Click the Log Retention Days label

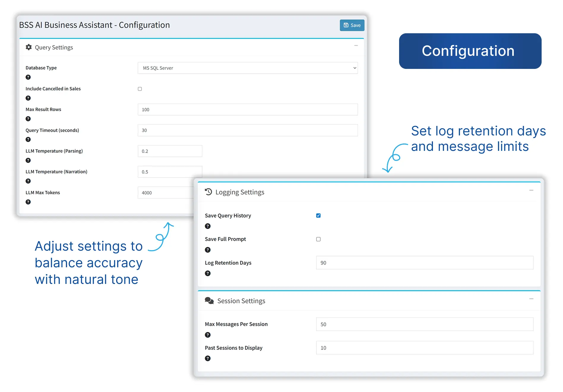click(x=228, y=263)
